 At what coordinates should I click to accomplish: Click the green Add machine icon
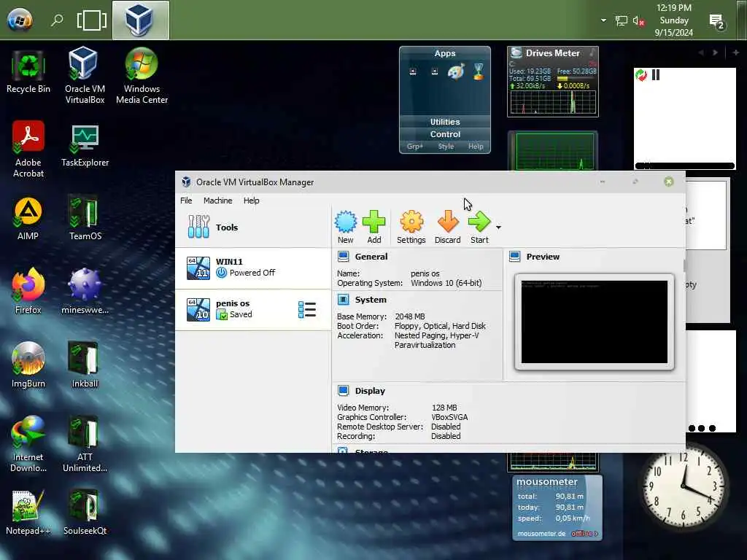[x=374, y=227]
